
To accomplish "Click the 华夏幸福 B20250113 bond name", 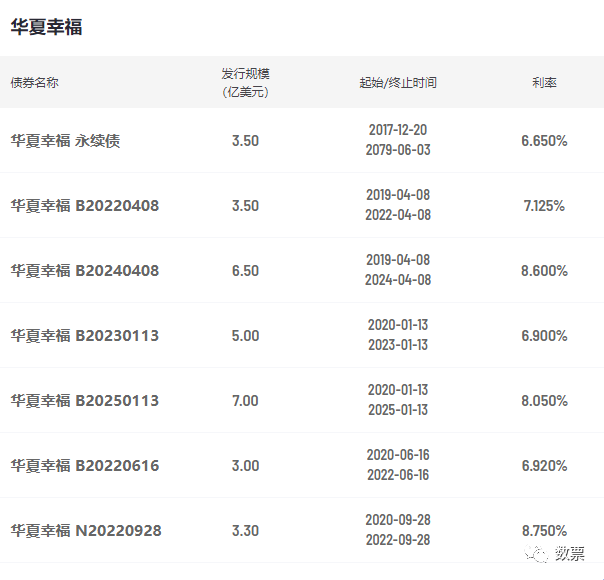I will (85, 401).
